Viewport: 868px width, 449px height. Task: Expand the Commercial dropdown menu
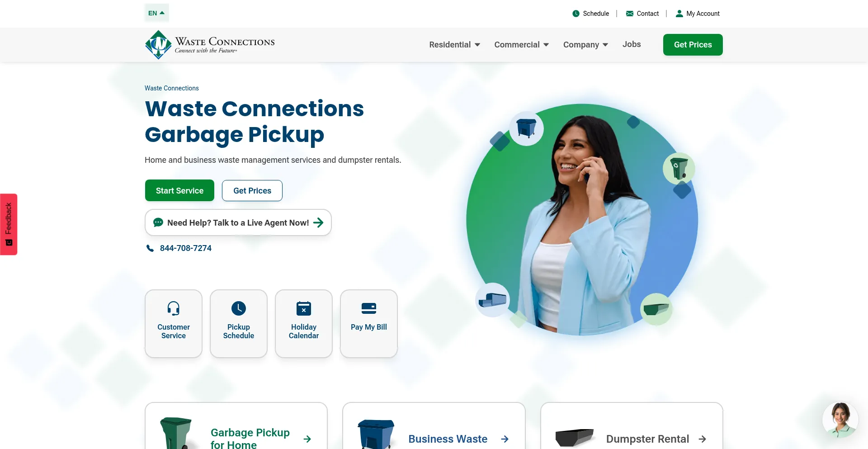pos(521,45)
